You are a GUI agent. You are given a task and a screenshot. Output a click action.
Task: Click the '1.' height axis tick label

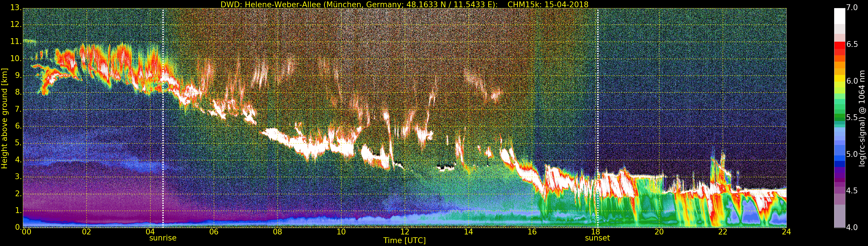pyautogui.click(x=18, y=211)
